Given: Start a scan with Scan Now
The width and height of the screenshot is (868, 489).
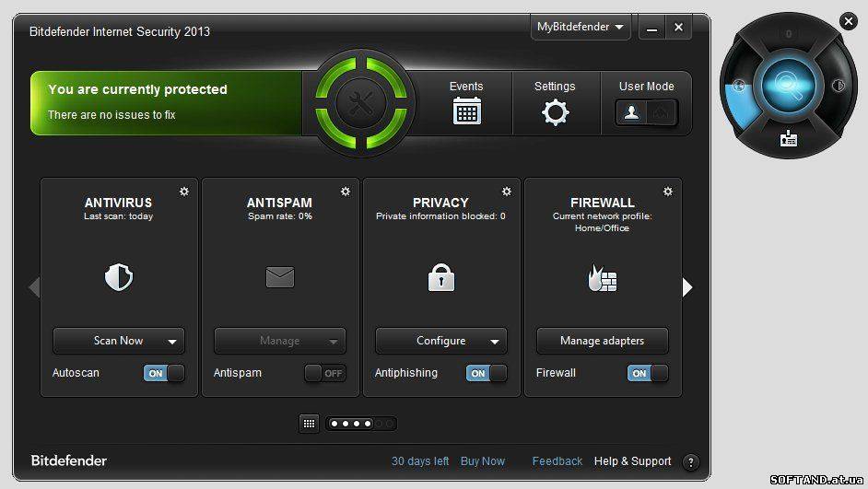Looking at the screenshot, I should (x=119, y=341).
